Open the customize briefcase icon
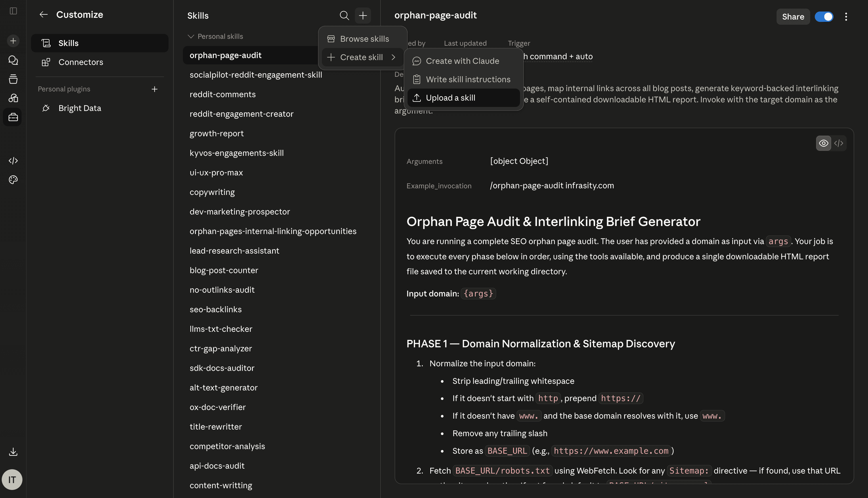Image resolution: width=868 pixels, height=498 pixels. pyautogui.click(x=13, y=117)
